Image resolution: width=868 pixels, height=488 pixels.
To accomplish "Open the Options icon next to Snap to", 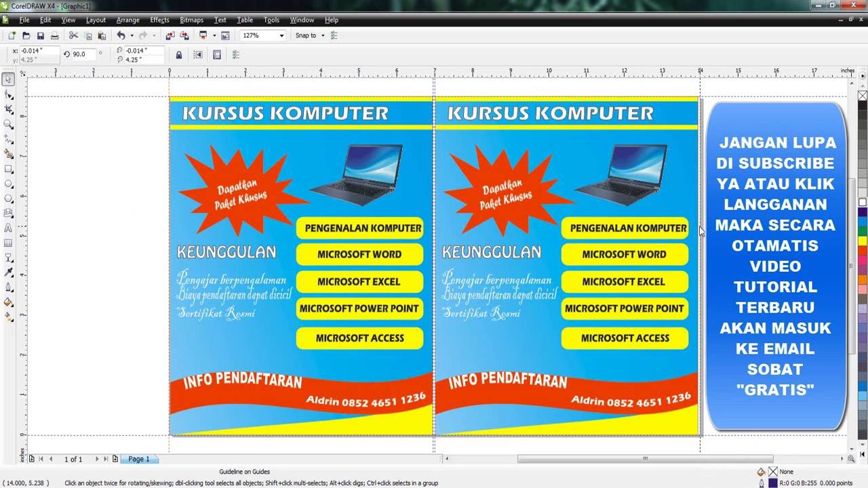I will [x=334, y=35].
